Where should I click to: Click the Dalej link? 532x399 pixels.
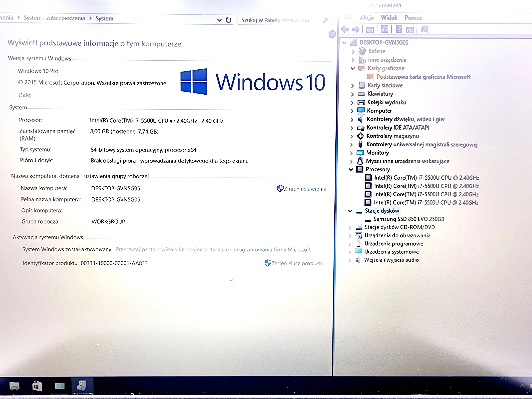pos(25,95)
